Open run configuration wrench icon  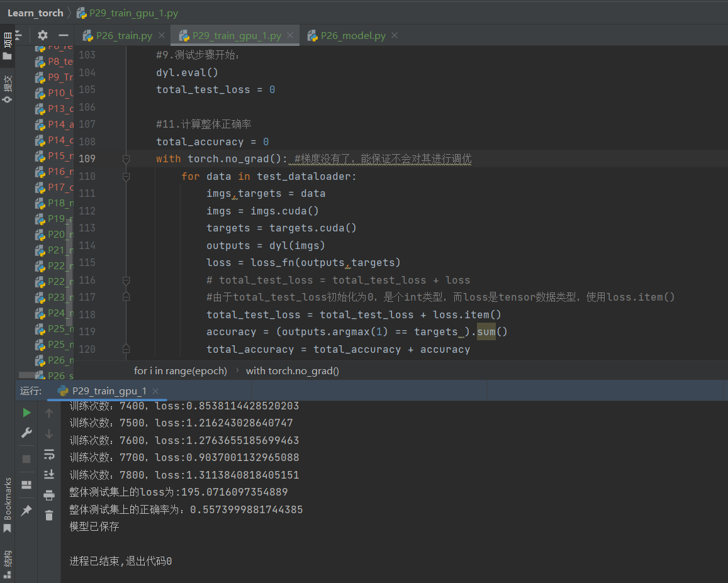[27, 433]
